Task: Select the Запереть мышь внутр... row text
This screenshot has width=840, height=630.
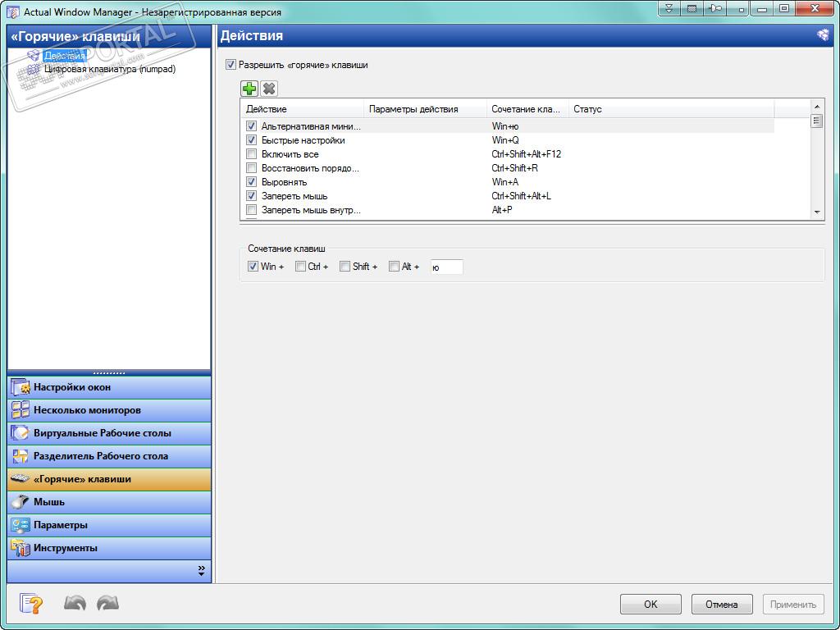Action: pyautogui.click(x=311, y=210)
